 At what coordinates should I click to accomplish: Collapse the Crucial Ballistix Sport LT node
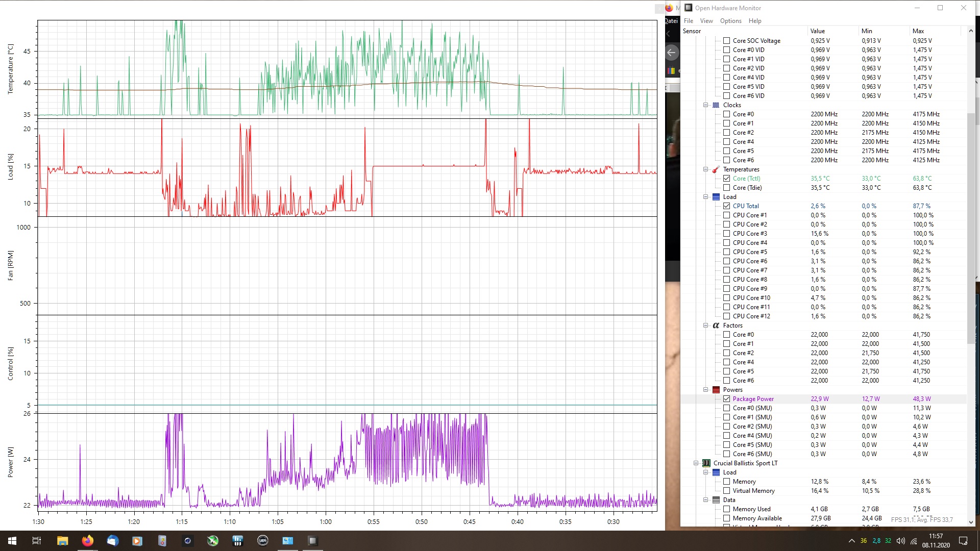[x=696, y=463]
